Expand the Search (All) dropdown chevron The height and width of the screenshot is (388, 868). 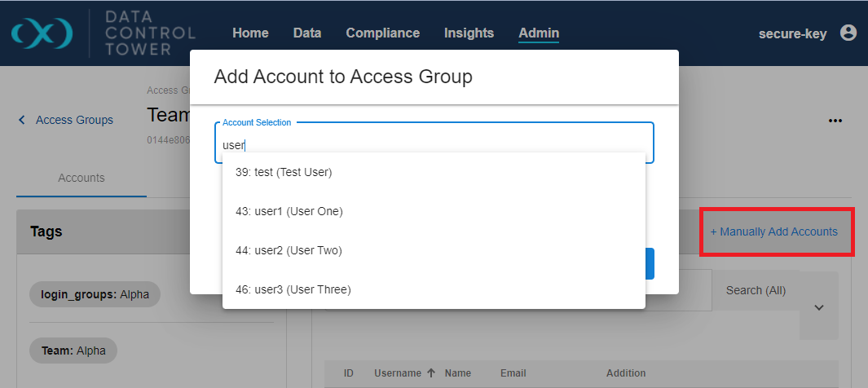click(x=819, y=307)
